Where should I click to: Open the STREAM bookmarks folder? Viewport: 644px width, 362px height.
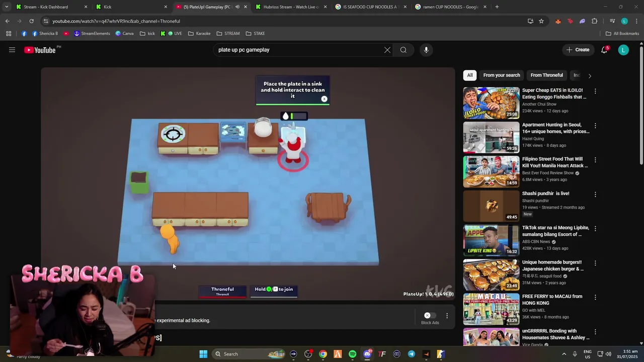pos(228,34)
